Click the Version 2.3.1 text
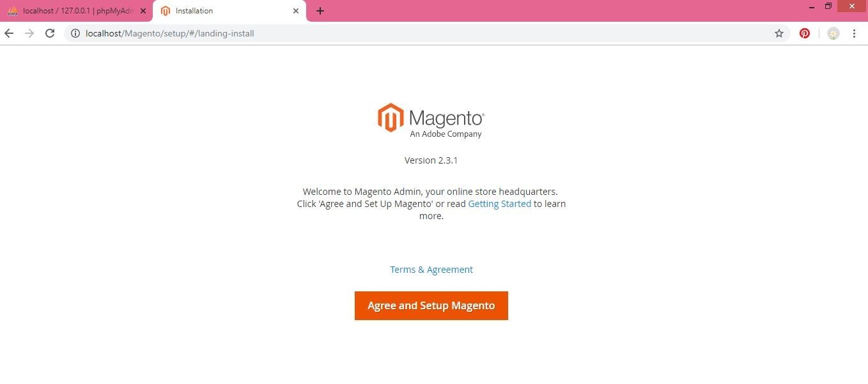The image size is (868, 384). (431, 160)
